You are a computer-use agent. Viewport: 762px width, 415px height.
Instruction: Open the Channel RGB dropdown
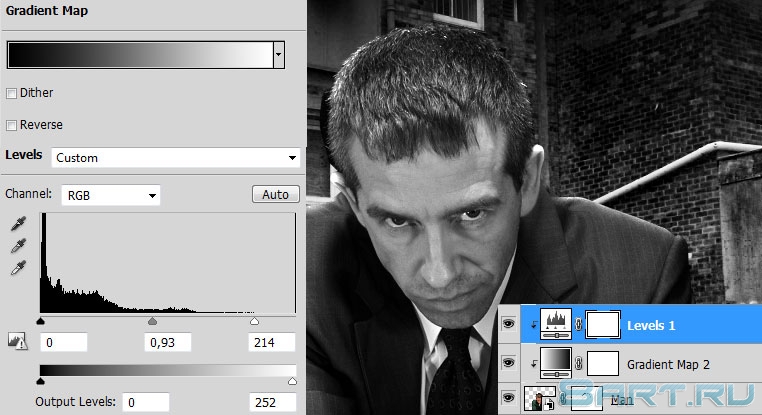[111, 195]
